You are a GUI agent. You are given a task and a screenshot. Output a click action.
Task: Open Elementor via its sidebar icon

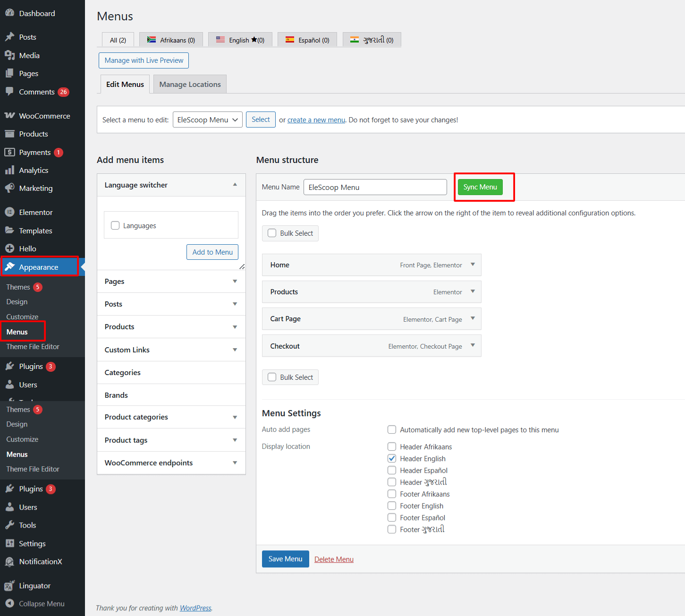pyautogui.click(x=9, y=212)
